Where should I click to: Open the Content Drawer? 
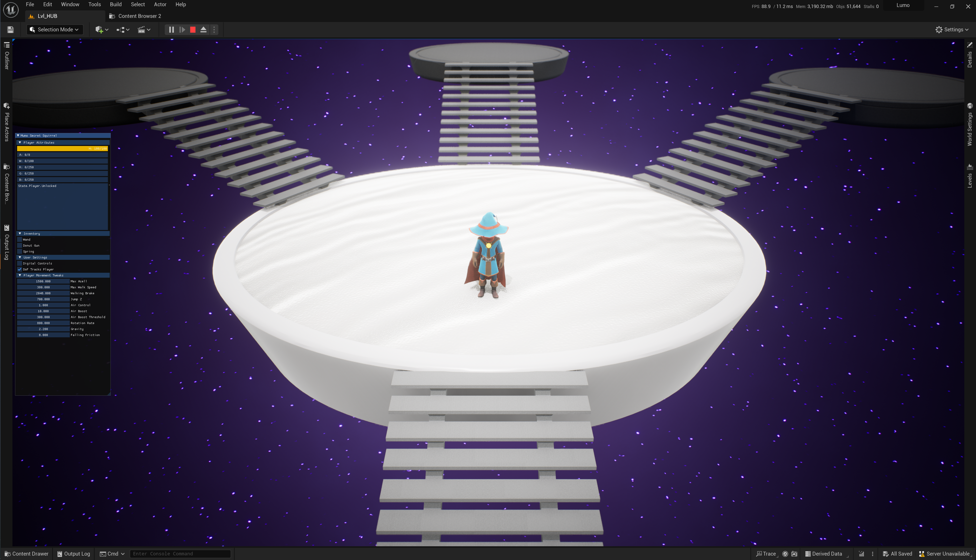tap(26, 554)
